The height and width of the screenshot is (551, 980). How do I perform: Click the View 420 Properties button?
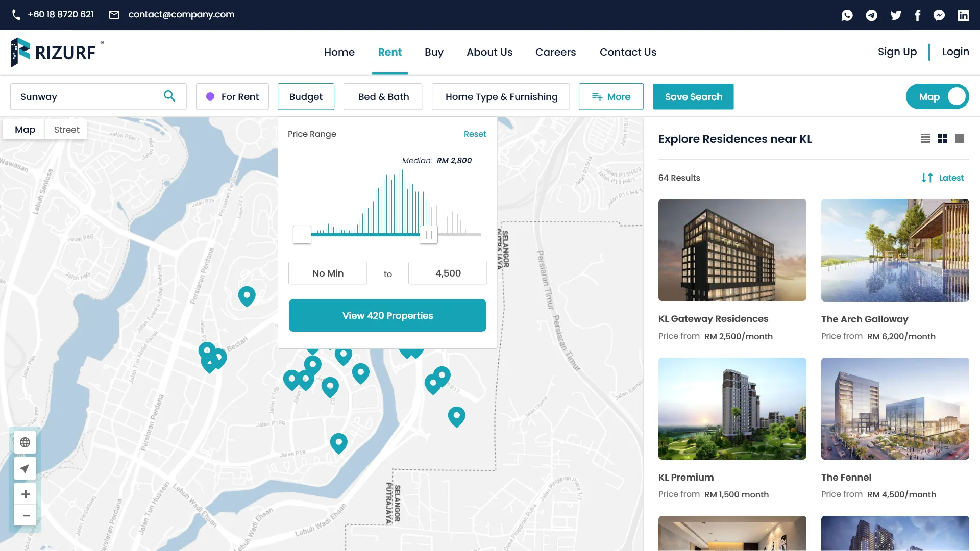point(387,315)
